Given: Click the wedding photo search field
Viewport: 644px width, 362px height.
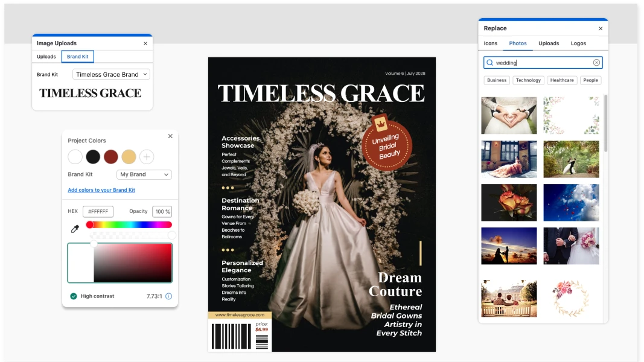Looking at the screenshot, I should tap(543, 63).
